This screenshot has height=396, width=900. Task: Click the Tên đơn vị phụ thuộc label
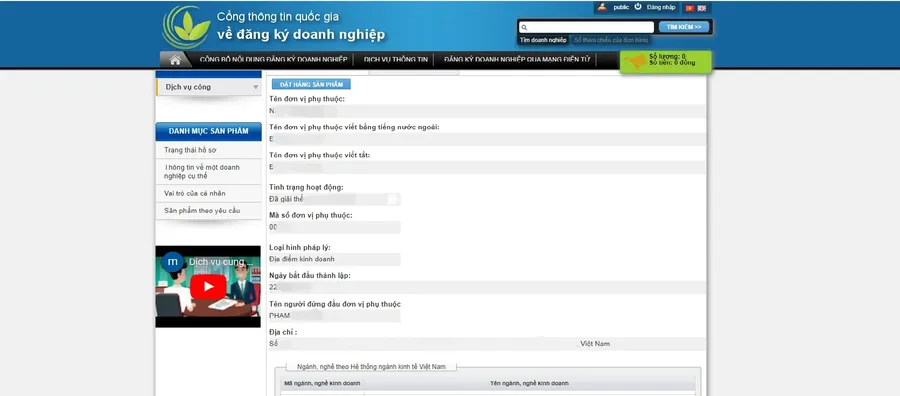[307, 99]
